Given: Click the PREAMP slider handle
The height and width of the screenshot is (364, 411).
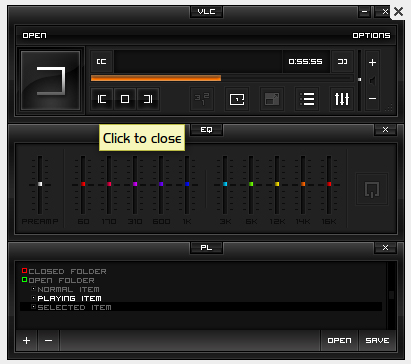Looking at the screenshot, I should coord(40,184).
